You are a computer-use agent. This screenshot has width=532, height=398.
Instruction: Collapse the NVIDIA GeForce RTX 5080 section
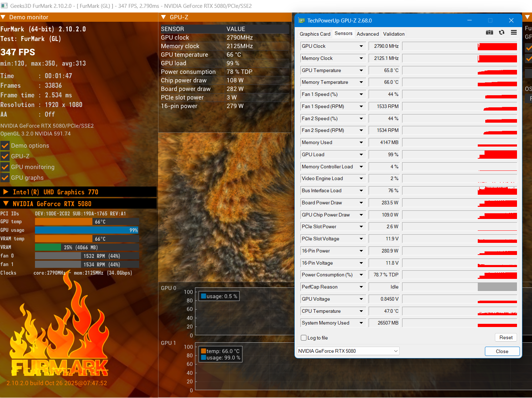coord(6,204)
